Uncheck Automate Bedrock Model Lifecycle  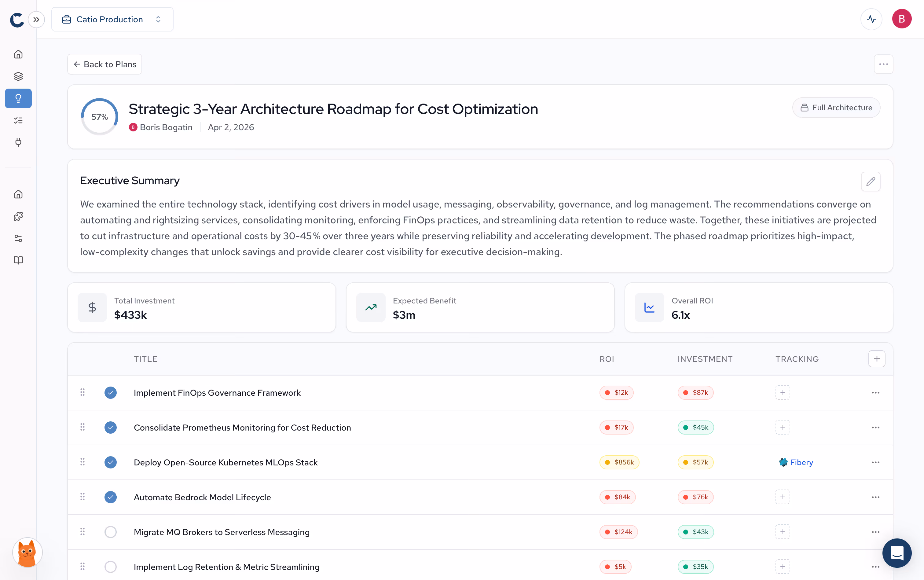pos(111,497)
